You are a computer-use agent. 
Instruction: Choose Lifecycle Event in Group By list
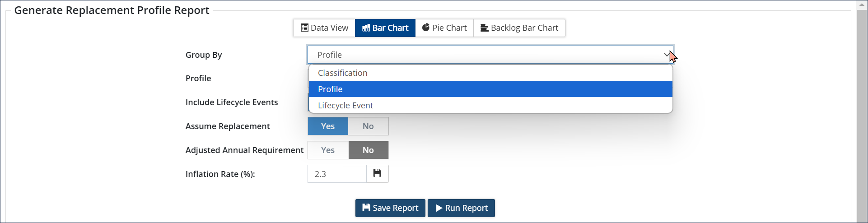click(x=345, y=106)
